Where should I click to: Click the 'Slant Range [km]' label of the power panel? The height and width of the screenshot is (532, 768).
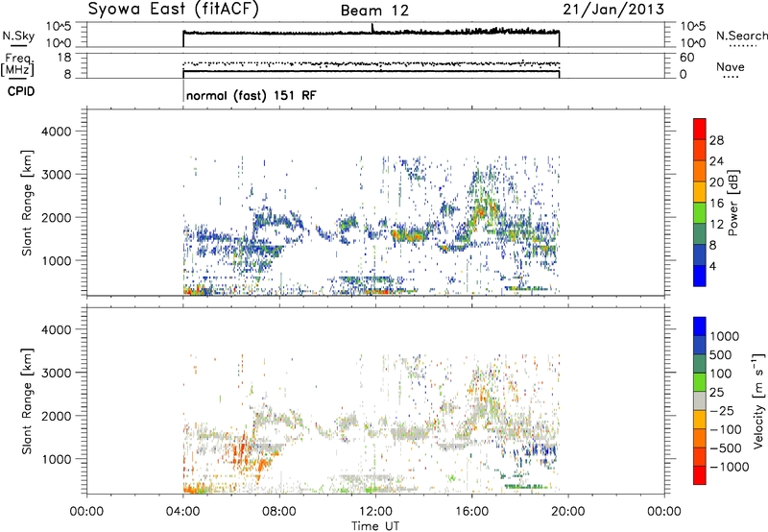27,203
